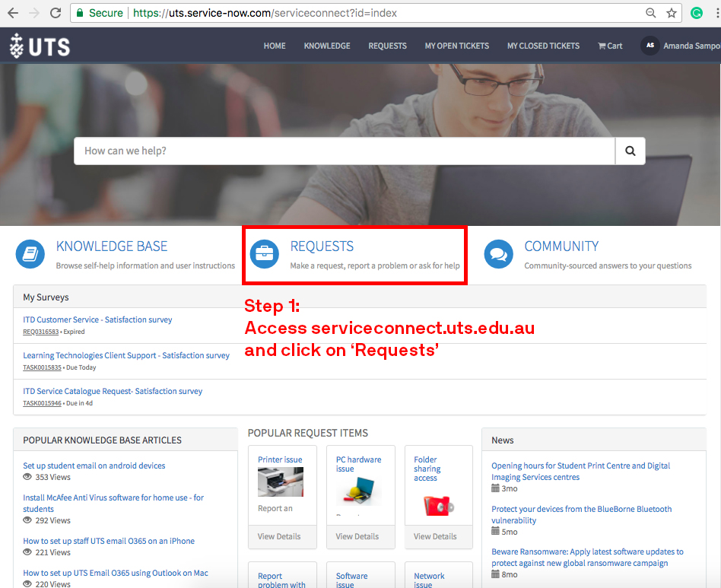721x588 pixels.
Task: Click the UTS logo
Action: pyautogui.click(x=40, y=46)
